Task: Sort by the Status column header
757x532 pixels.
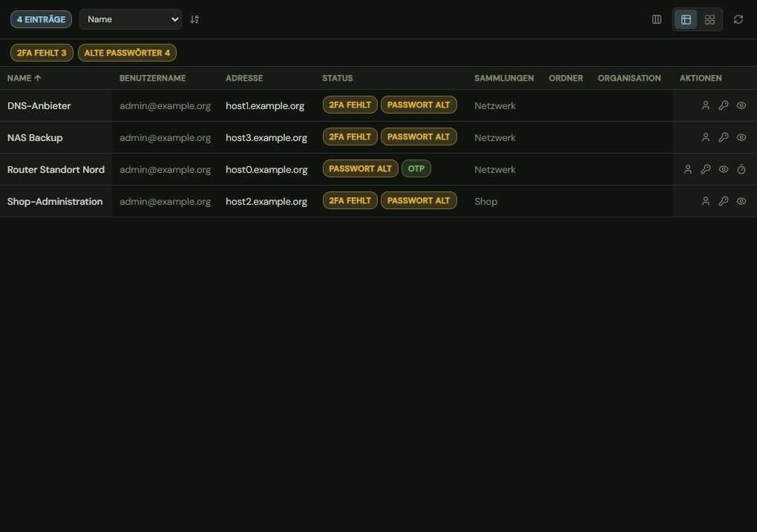Action: (x=338, y=78)
